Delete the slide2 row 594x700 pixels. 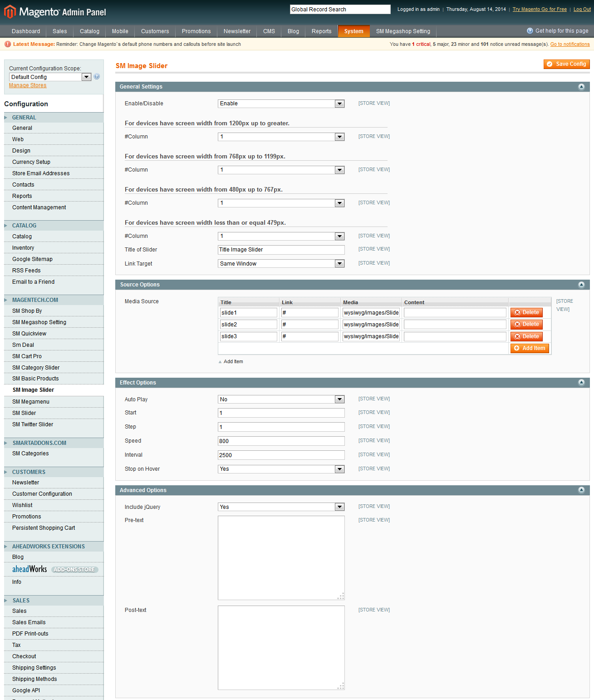coord(526,324)
